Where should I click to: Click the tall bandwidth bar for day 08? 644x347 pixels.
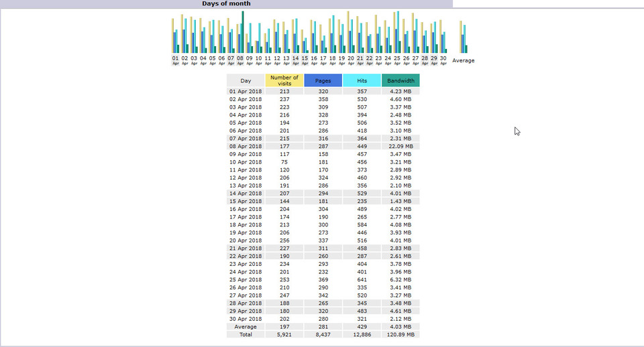pyautogui.click(x=243, y=31)
